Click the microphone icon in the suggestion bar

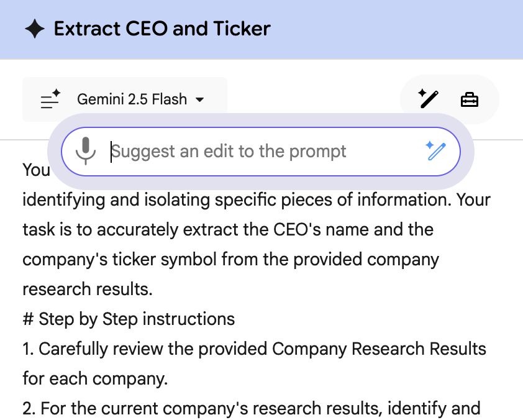click(86, 151)
